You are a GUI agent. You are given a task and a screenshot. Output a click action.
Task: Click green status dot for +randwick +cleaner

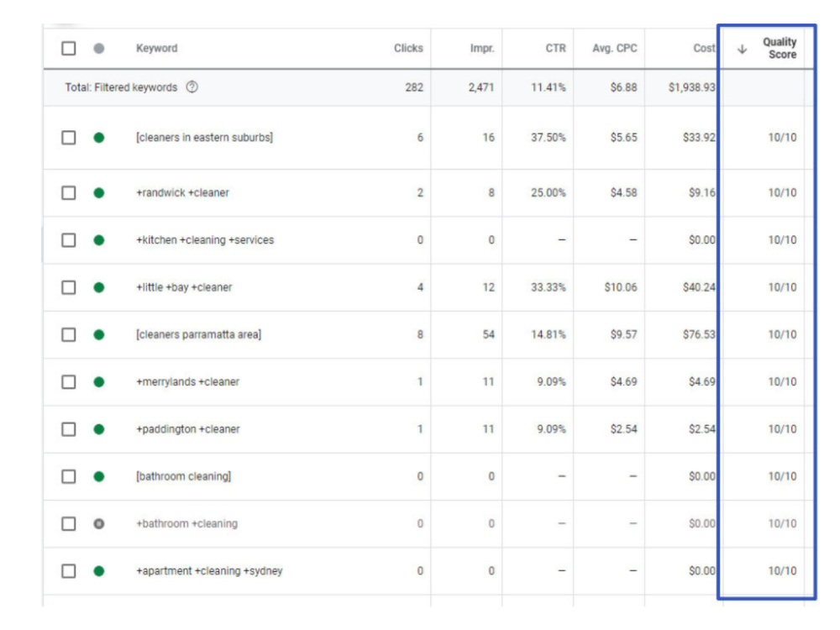click(99, 193)
